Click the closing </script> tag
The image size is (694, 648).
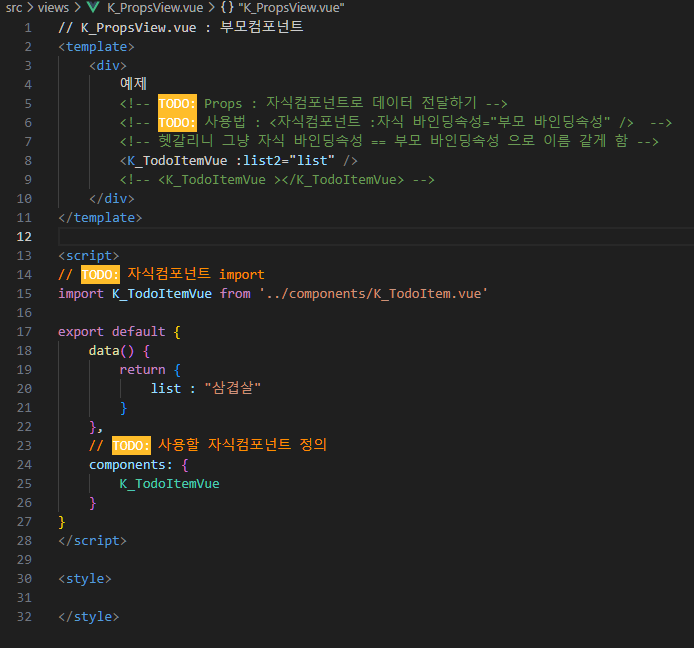coord(92,541)
